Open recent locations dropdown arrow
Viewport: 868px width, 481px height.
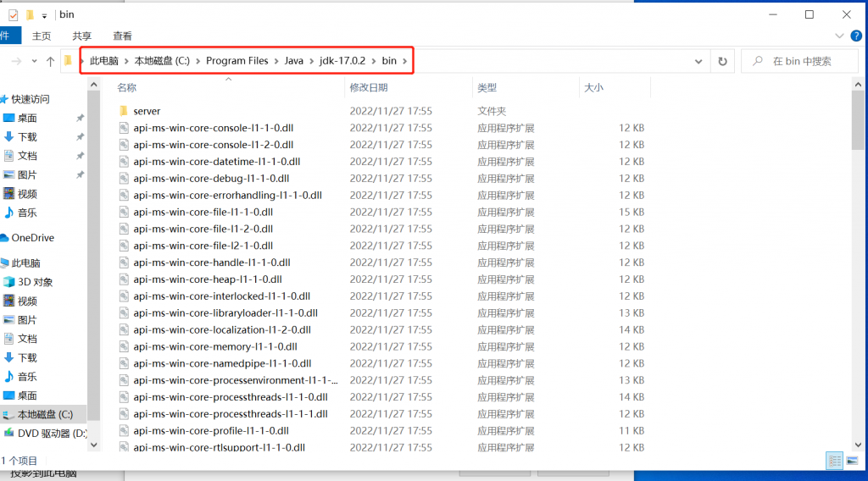coord(34,61)
